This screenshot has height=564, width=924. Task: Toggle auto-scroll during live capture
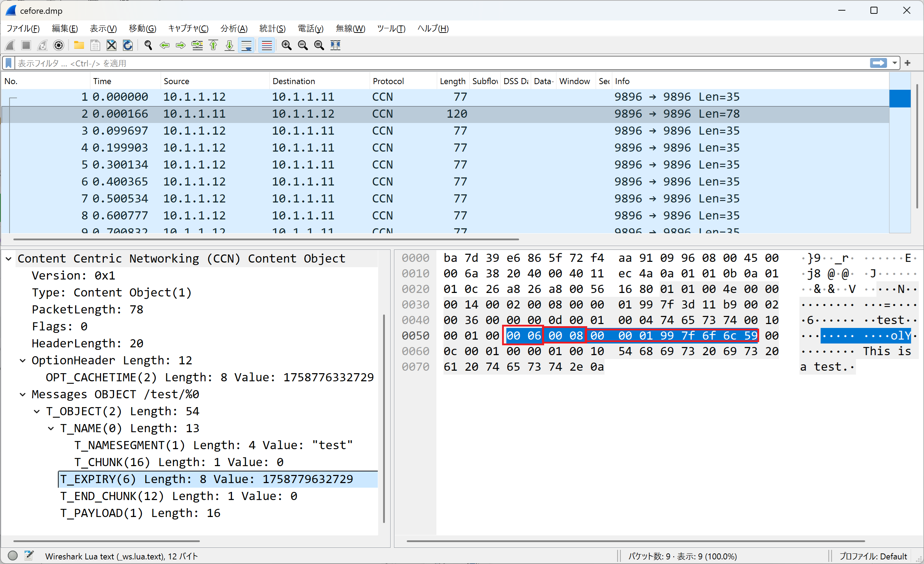[x=246, y=45]
